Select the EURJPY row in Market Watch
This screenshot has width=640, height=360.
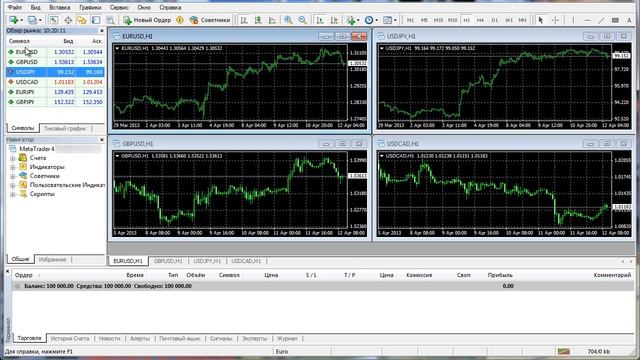[55, 92]
